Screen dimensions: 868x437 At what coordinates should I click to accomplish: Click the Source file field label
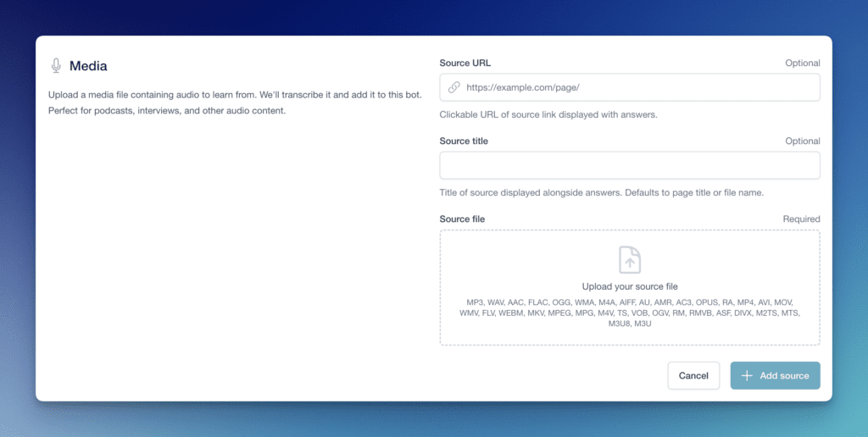click(462, 218)
